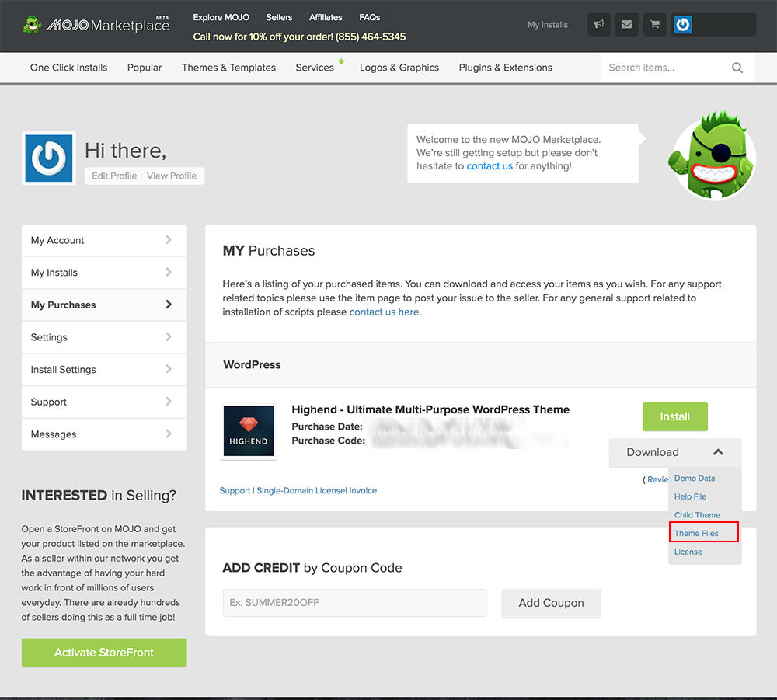The height and width of the screenshot is (700, 777).
Task: Open the Invoice link
Action: click(363, 490)
